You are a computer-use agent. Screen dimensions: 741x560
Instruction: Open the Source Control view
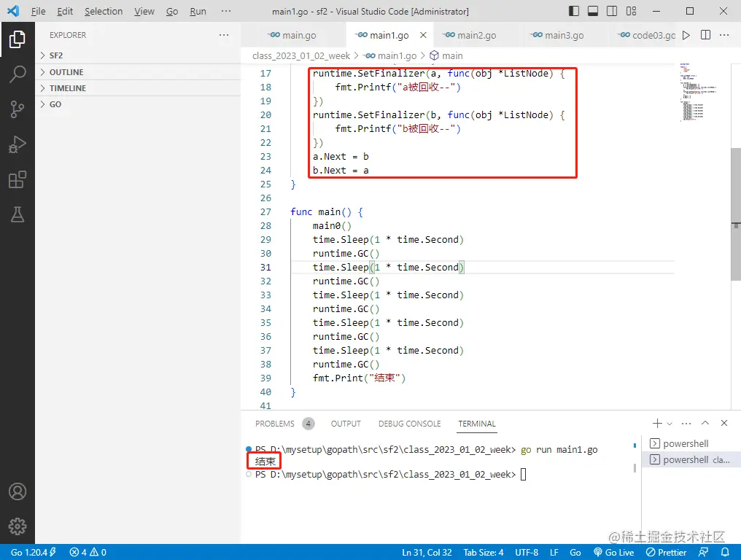coord(17,109)
